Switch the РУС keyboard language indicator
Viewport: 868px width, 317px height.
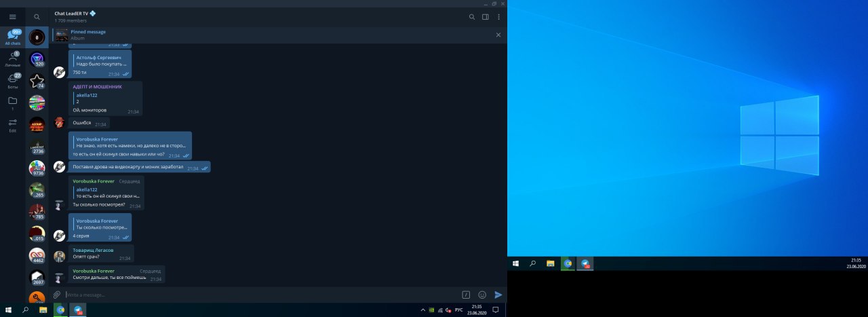click(x=459, y=310)
